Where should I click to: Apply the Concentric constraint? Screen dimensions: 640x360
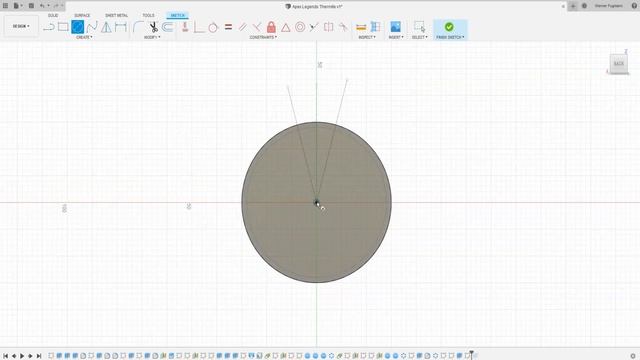(x=300, y=27)
